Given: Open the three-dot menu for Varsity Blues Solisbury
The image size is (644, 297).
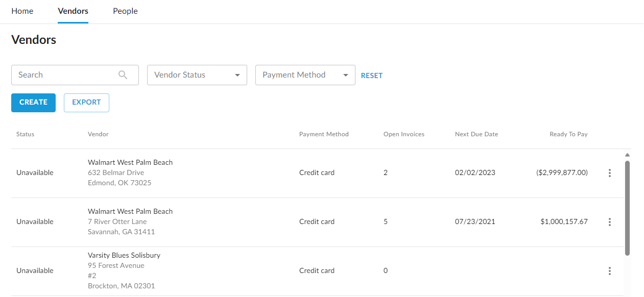Looking at the screenshot, I should [x=610, y=271].
